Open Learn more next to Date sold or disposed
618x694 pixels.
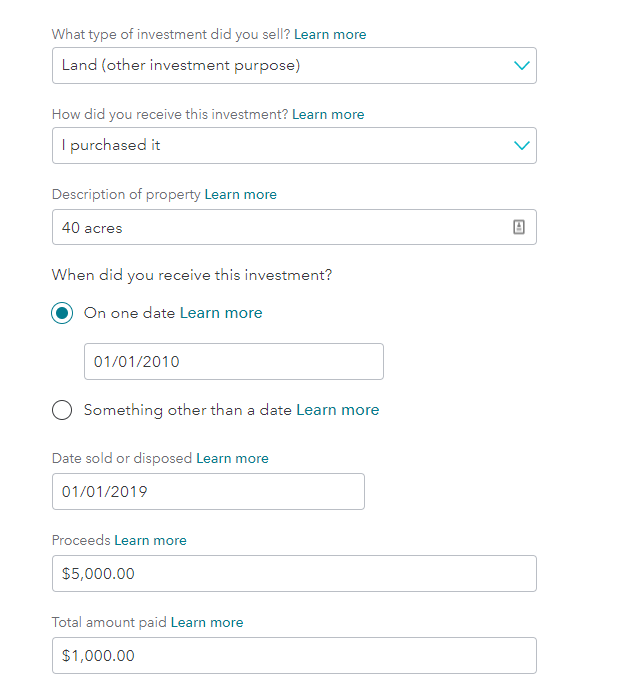click(x=232, y=458)
